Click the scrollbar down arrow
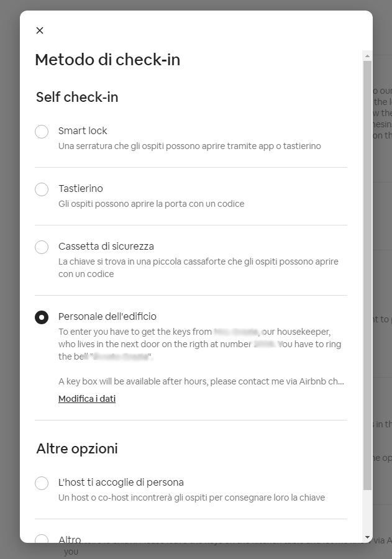 click(367, 537)
